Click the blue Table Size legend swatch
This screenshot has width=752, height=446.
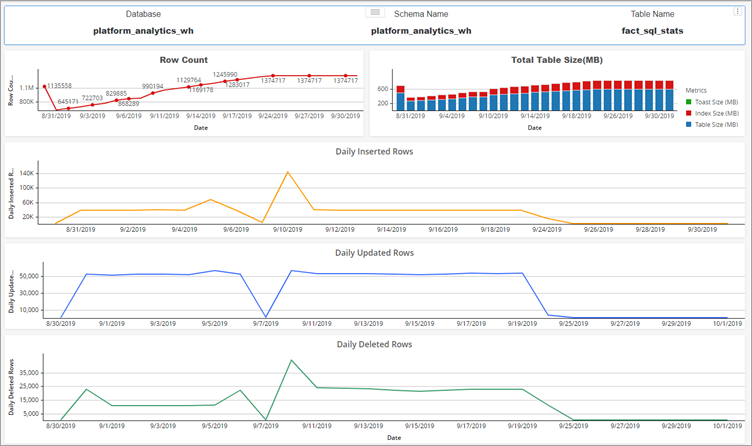click(x=688, y=124)
